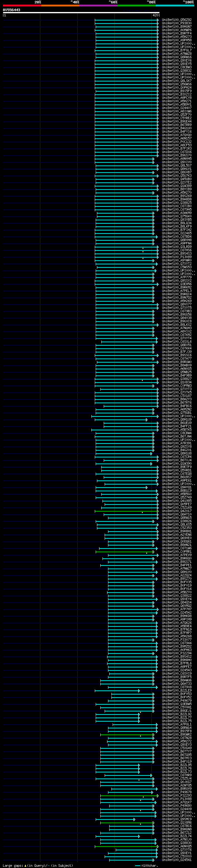Select the UniRef100_C6T944 label
The height and width of the screenshot is (868, 197).
coord(177,643)
